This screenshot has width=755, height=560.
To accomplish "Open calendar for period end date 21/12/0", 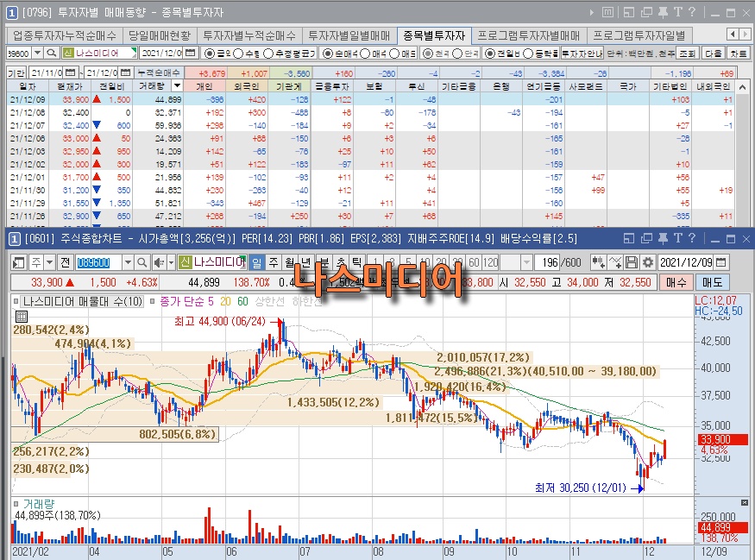I will [125, 72].
